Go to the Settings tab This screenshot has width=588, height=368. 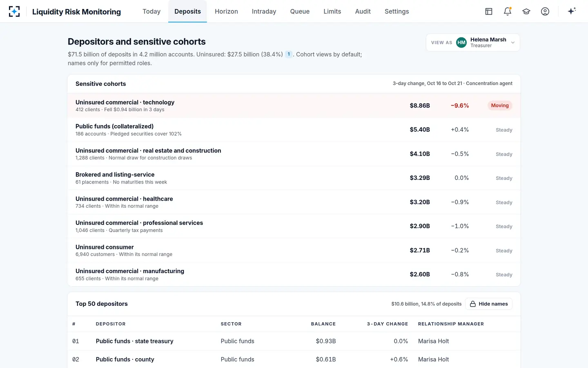(x=397, y=11)
